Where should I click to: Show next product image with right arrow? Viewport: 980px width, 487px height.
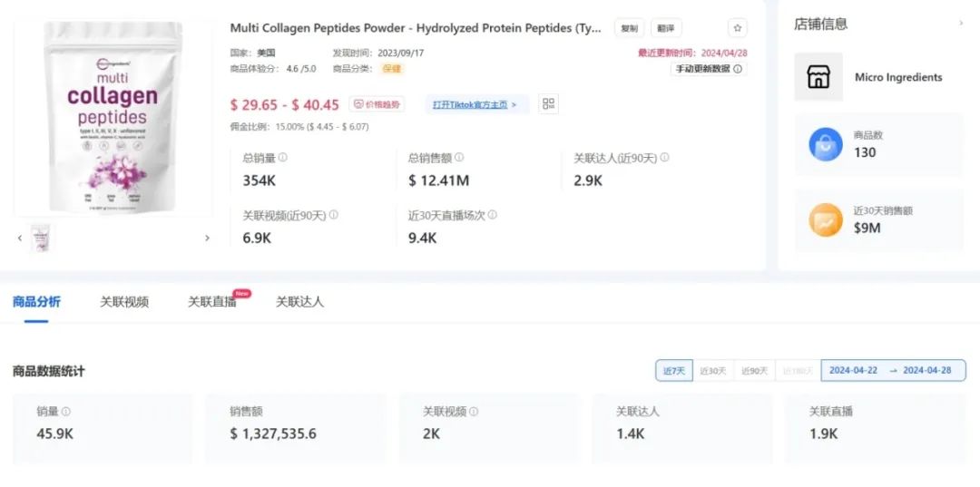208,238
